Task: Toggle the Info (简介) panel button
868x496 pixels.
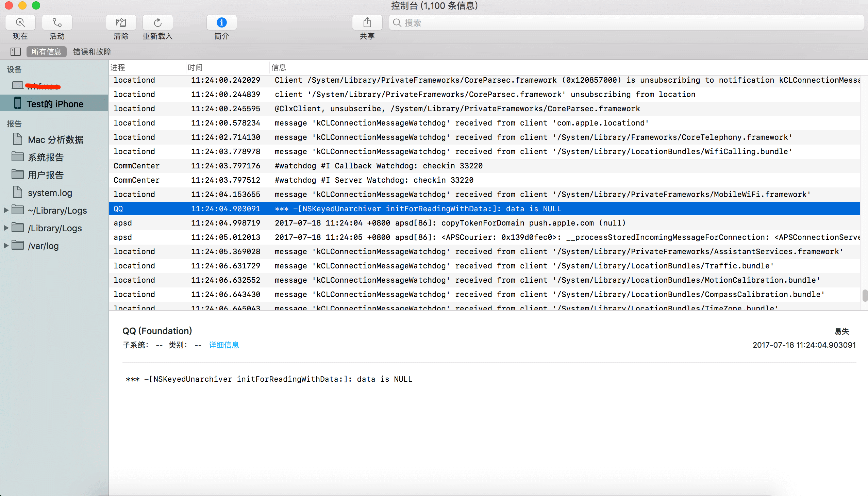Action: (x=221, y=23)
